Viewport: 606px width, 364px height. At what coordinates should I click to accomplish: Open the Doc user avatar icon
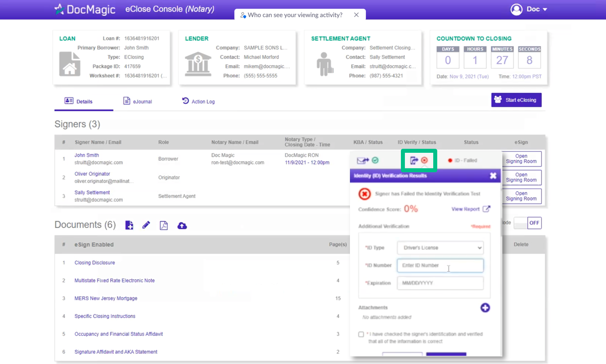[x=517, y=9]
